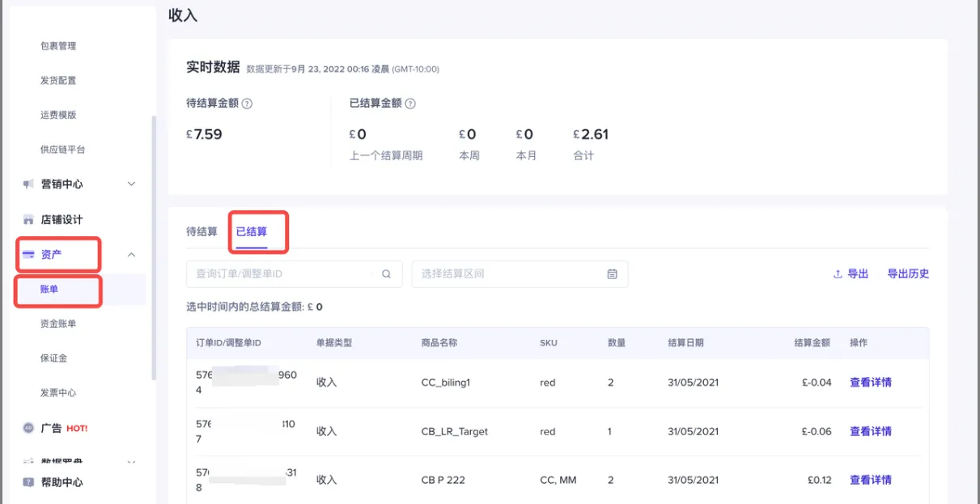Screen dimensions: 980x504
Task: Select 账单 under 资产
Action: [49, 290]
